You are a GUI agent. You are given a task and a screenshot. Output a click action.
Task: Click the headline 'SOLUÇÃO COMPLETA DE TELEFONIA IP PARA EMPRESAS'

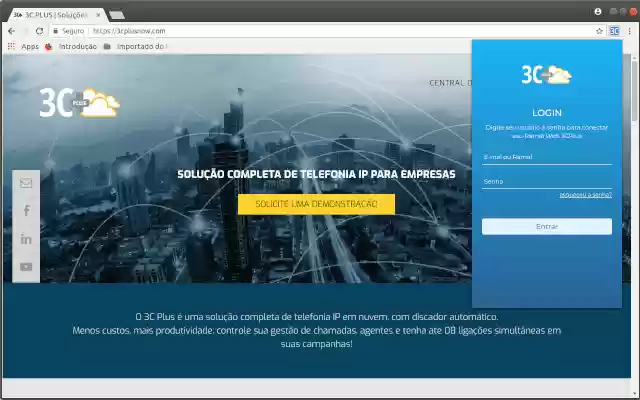(316, 174)
